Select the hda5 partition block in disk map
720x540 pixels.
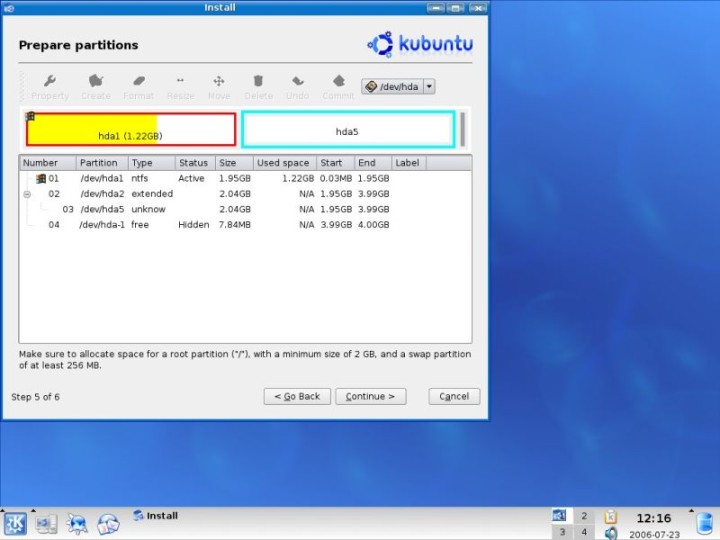(x=347, y=130)
